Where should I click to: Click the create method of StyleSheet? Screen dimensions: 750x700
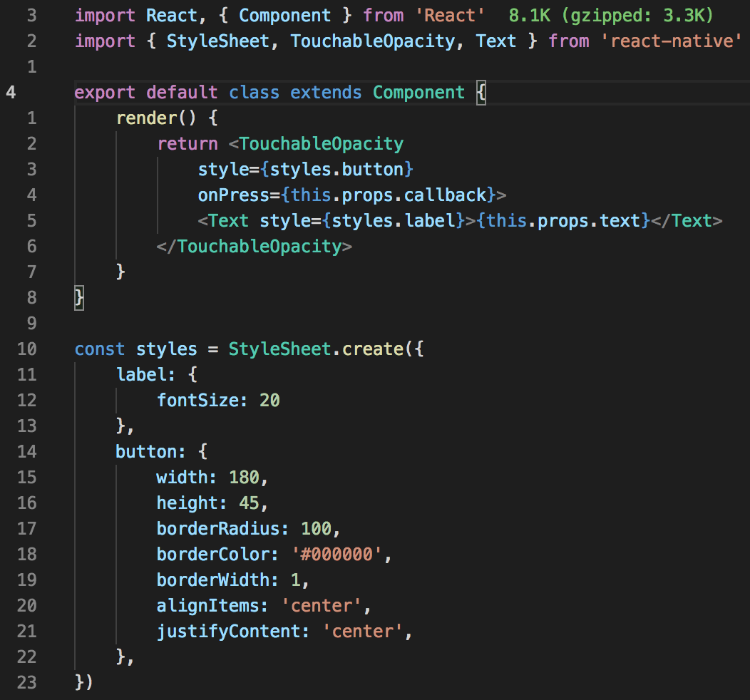point(372,349)
